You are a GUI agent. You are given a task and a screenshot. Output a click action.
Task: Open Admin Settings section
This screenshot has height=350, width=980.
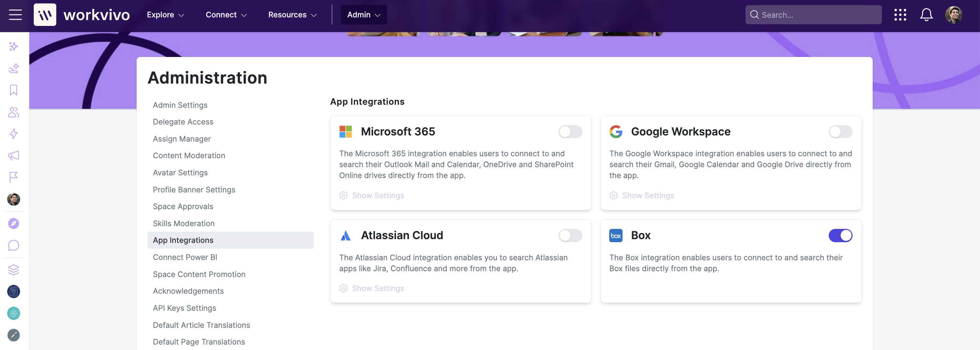(180, 105)
